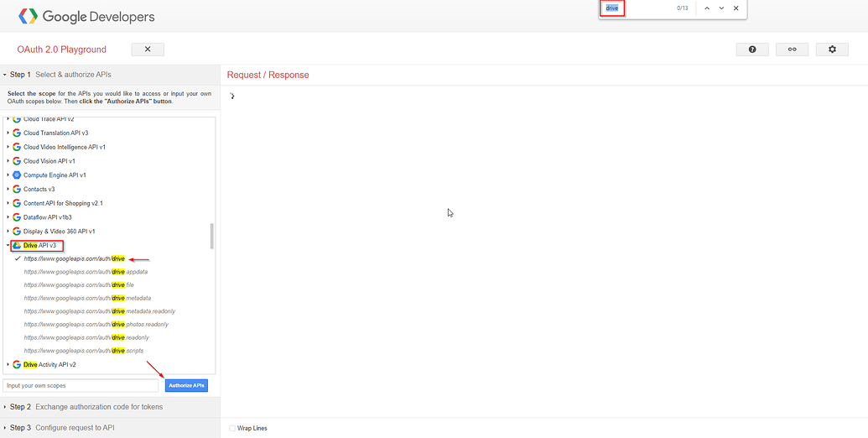This screenshot has height=438, width=868.
Task: Click Dataflow API v1b3 label text
Action: [49, 217]
